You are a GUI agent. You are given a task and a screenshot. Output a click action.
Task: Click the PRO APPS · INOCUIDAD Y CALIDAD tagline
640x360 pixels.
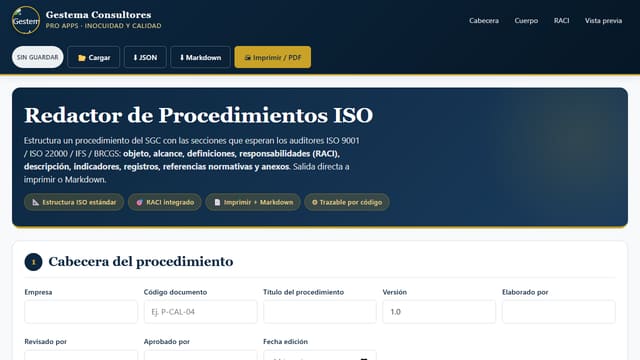(x=103, y=26)
